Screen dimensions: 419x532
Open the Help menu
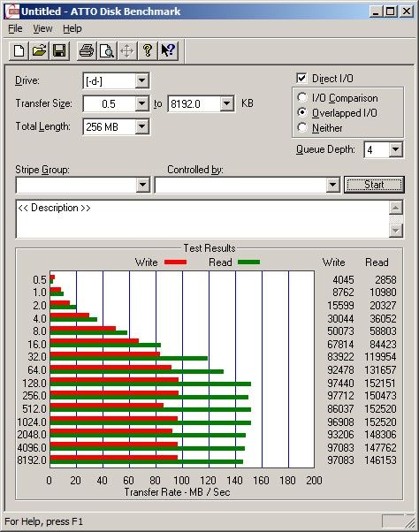coord(72,28)
